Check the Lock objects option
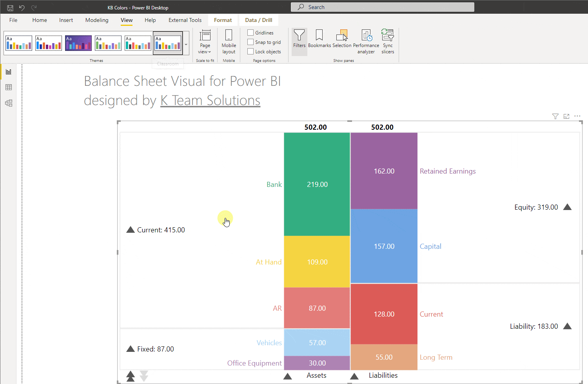588x384 pixels. click(250, 51)
